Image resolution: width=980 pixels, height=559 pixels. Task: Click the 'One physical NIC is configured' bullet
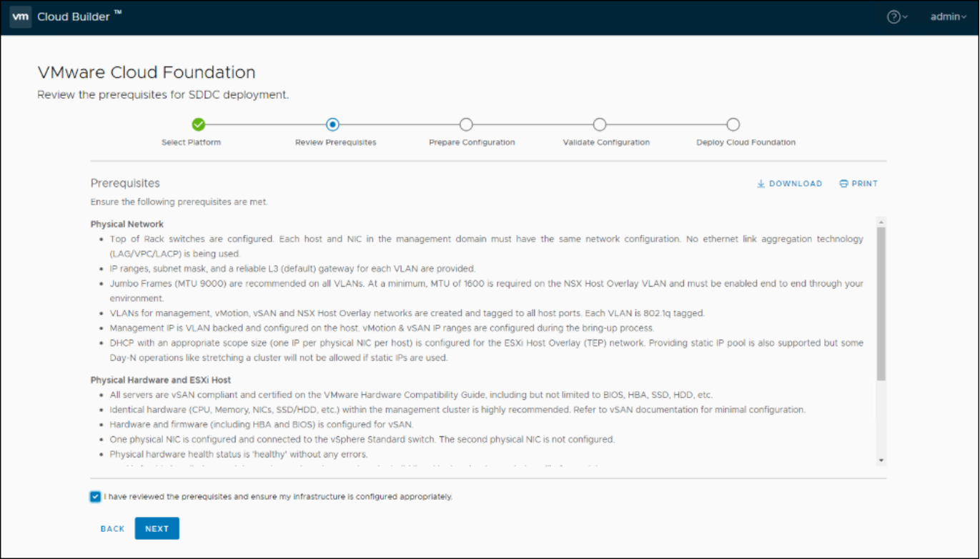point(362,440)
